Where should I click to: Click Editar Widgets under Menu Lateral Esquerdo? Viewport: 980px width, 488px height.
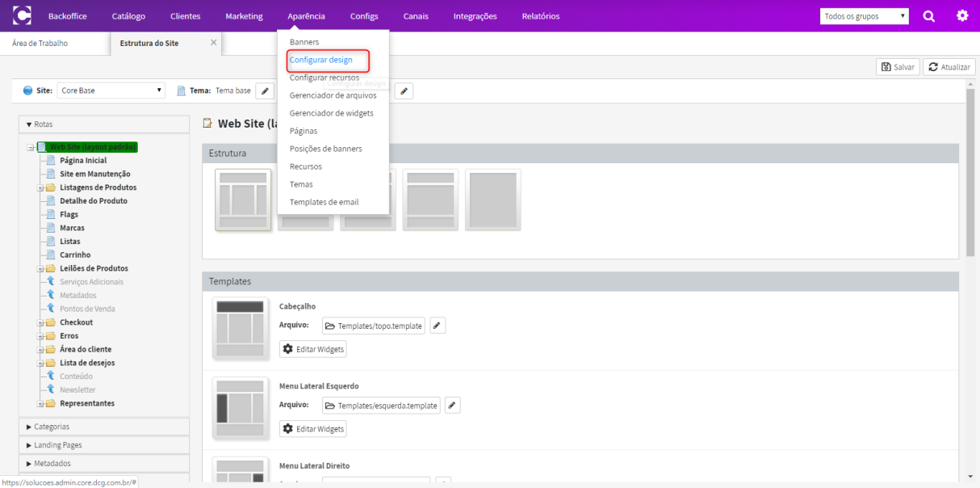coord(313,429)
